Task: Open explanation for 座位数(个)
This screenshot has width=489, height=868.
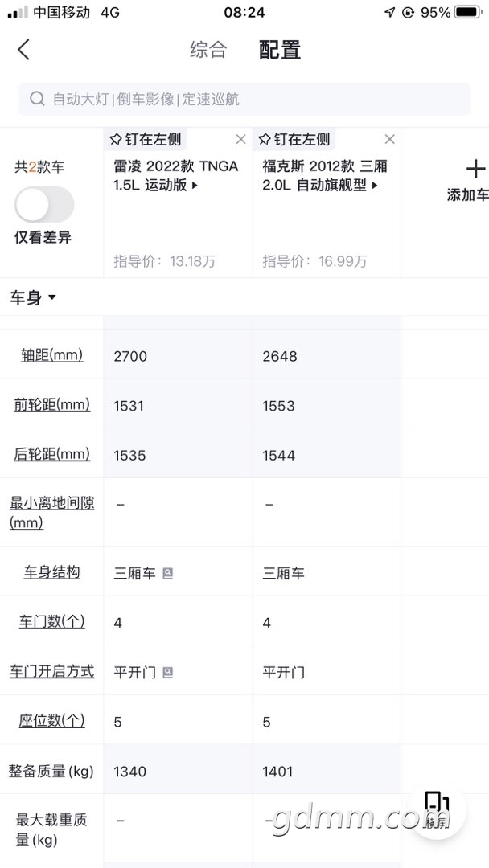Action: coord(52,721)
